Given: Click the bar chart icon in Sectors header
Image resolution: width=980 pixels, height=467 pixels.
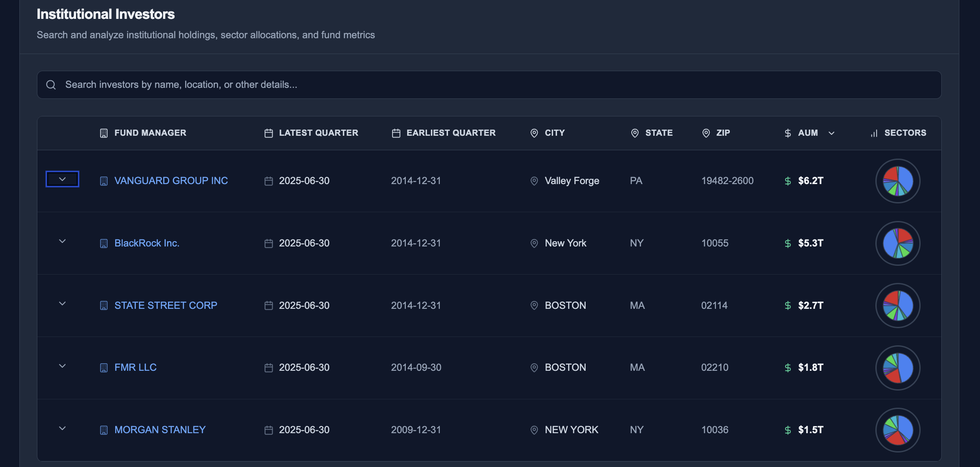Looking at the screenshot, I should 874,132.
